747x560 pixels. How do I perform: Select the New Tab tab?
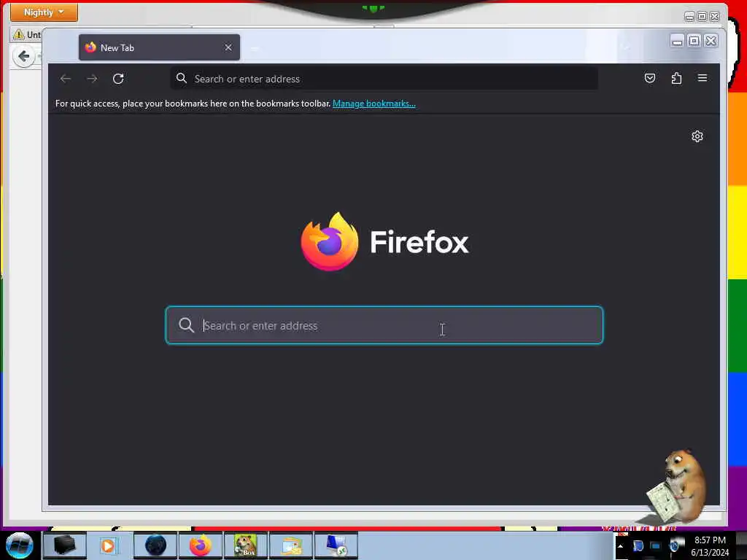pos(159,47)
